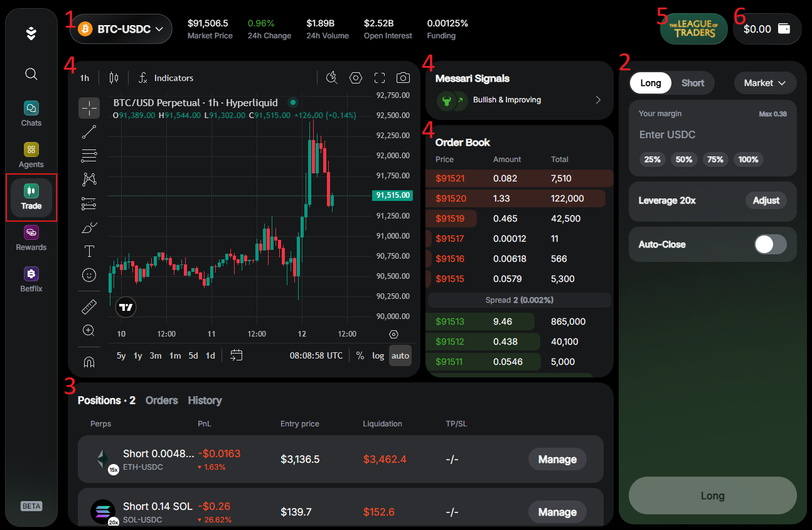812x530 pixels.
Task: Enable the Auto-Close toggle
Action: click(x=771, y=244)
